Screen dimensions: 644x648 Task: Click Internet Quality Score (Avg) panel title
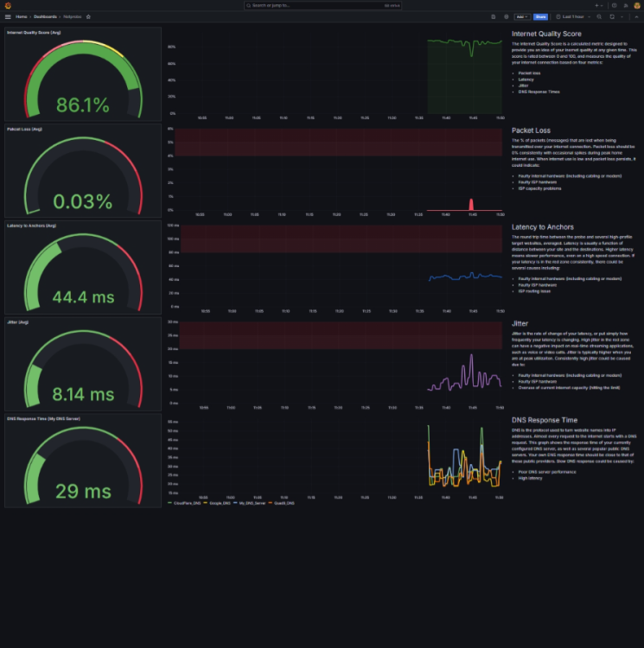pos(34,32)
